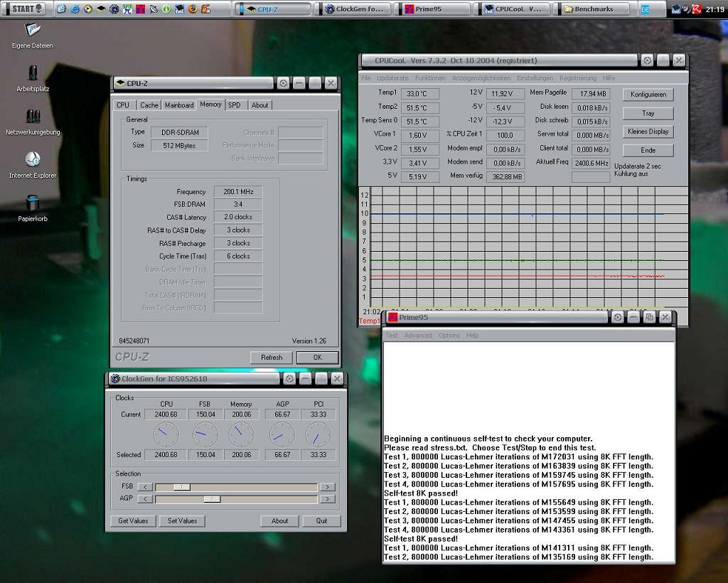Click Tray button in CPUCool
This screenshot has width=728, height=583.
click(648, 113)
